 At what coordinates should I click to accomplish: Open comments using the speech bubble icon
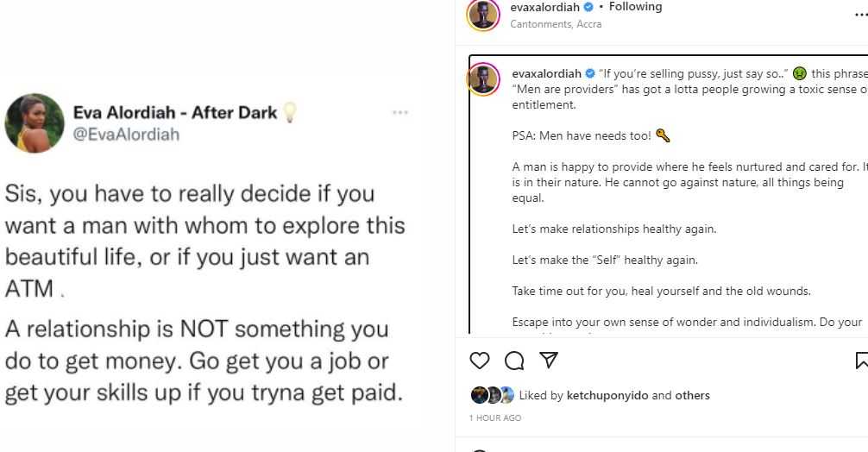pos(514,361)
